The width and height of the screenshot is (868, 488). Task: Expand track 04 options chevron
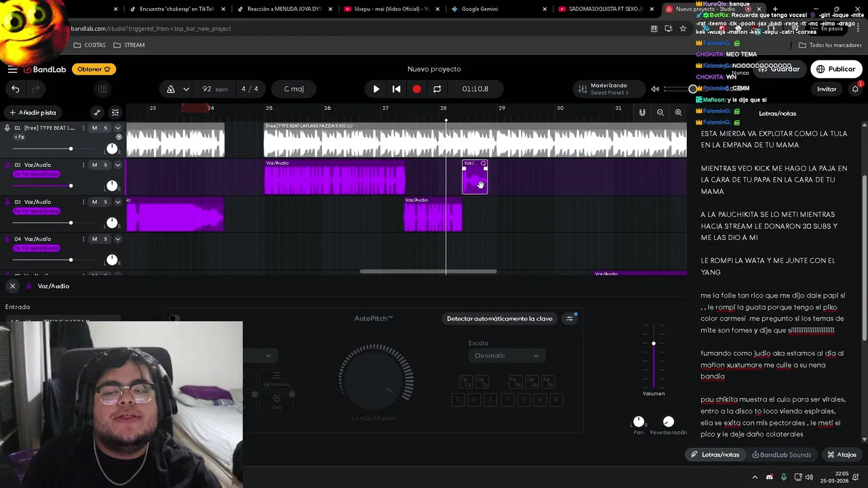tap(118, 239)
